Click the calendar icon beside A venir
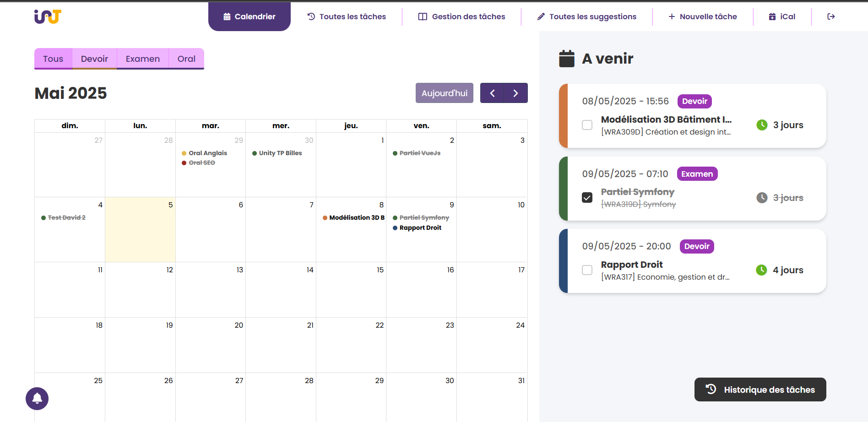The height and width of the screenshot is (422, 868). tap(567, 59)
